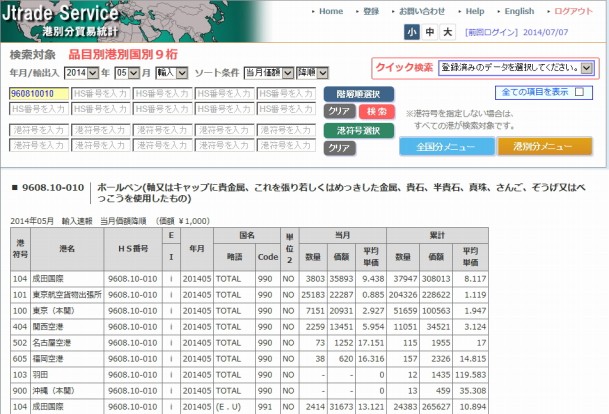Viewport: 609px width, 414px height.
Task: Click the green 港符号選択 button
Action: tap(359, 130)
